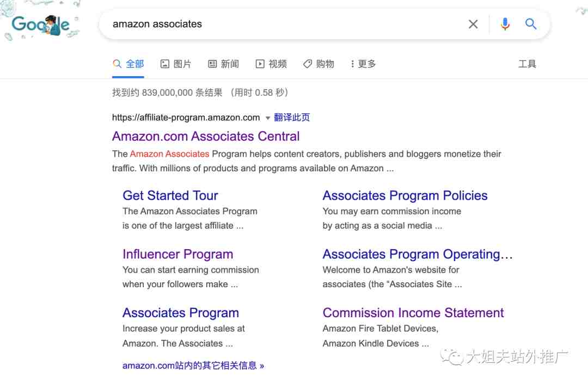
Task: Switch to the 新闻 news tab
Action: click(224, 64)
